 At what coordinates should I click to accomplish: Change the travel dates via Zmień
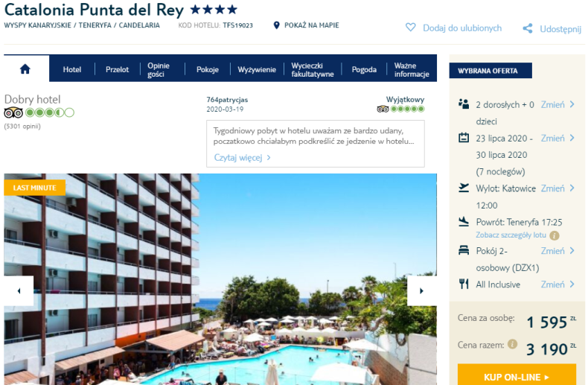[557, 139]
